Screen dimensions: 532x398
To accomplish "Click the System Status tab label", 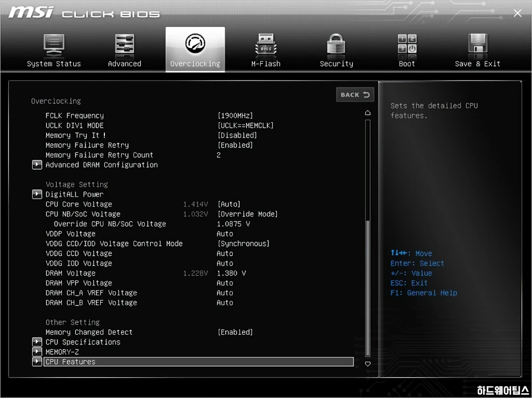I will tap(54, 64).
